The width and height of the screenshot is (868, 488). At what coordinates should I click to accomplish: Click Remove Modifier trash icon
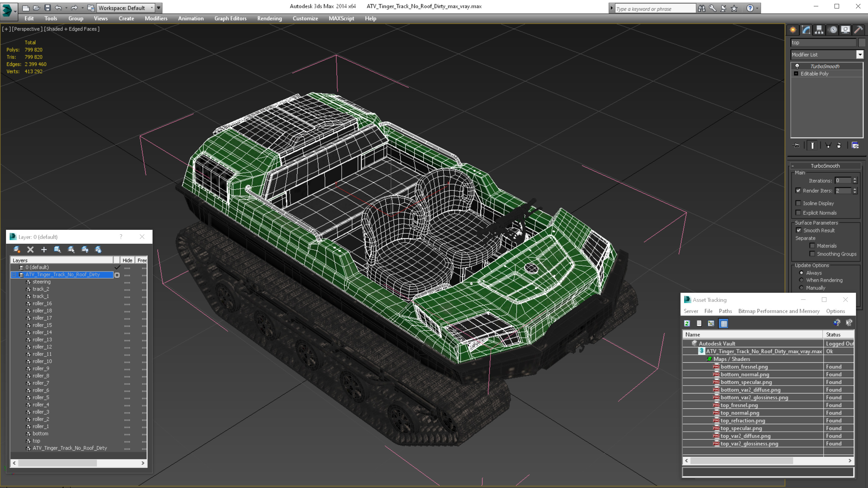839,145
